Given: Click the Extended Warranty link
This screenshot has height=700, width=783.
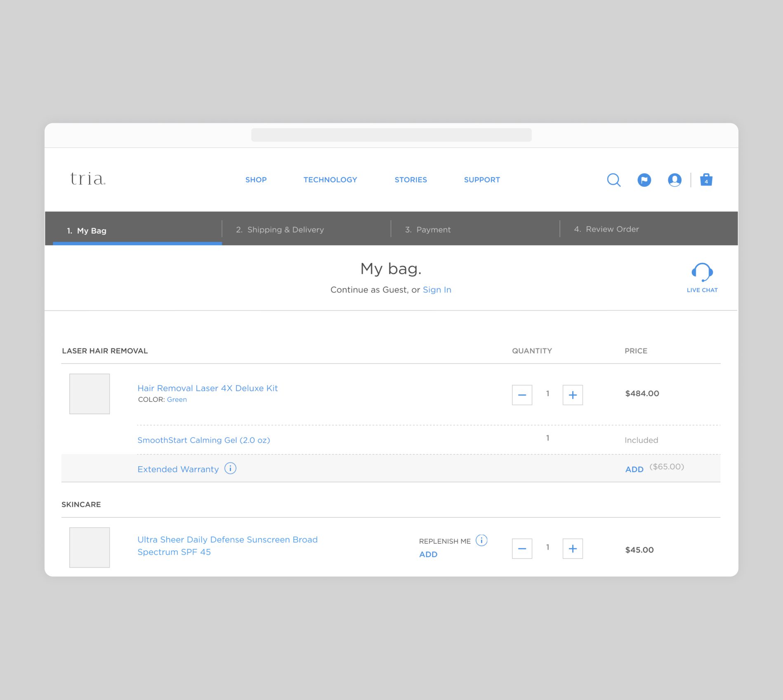Looking at the screenshot, I should point(178,469).
